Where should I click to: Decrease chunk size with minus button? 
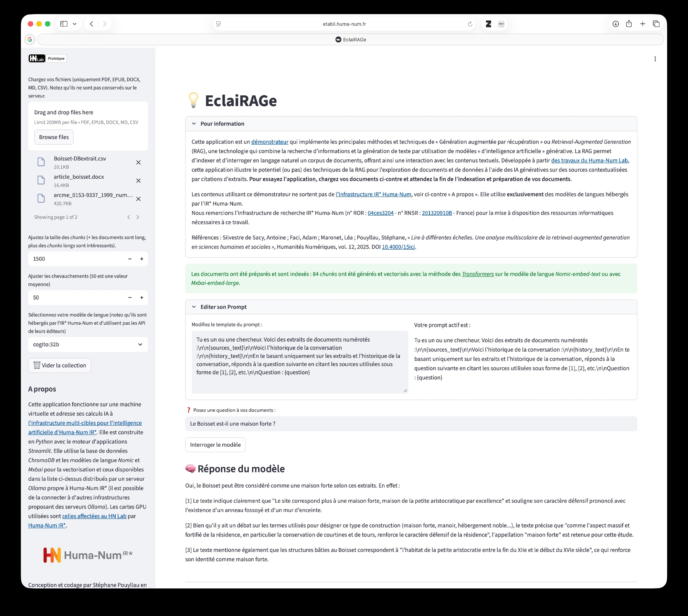130,259
